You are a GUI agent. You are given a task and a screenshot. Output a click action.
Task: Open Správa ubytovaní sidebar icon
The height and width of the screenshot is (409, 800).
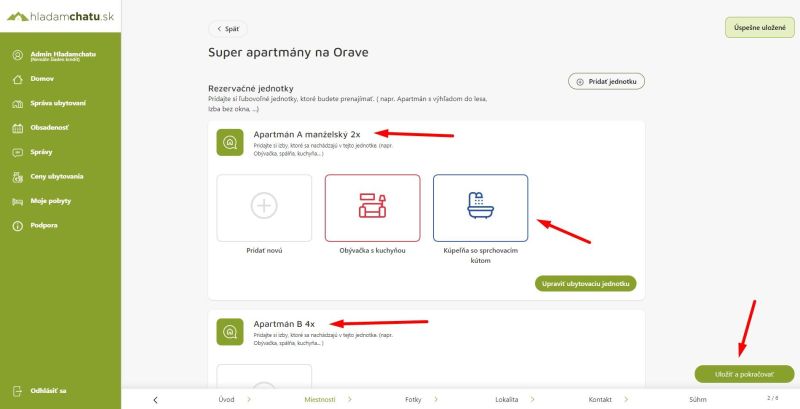(x=18, y=104)
